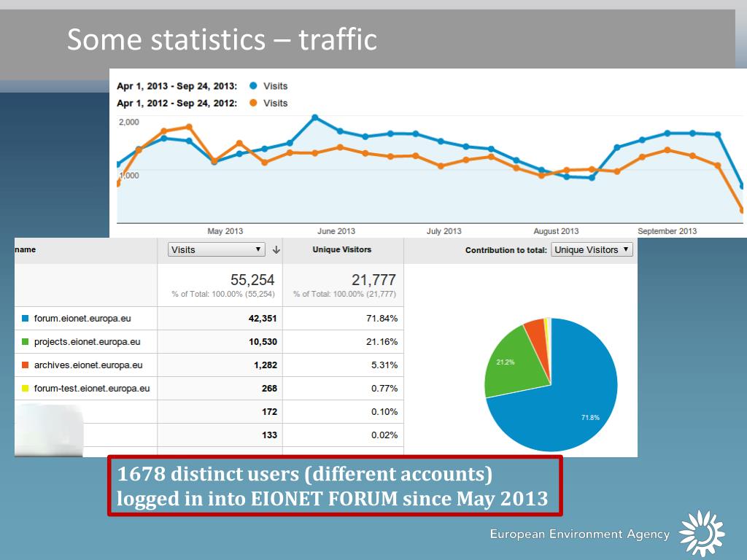Click the May 2013 axis label

point(225,231)
